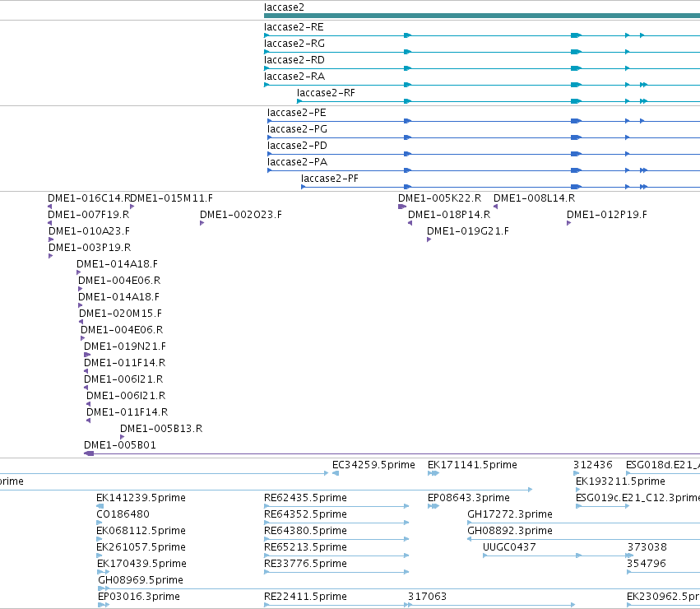Screen dimensions: 700x609
Task: Click the 317063 EST label
Action: point(427,597)
